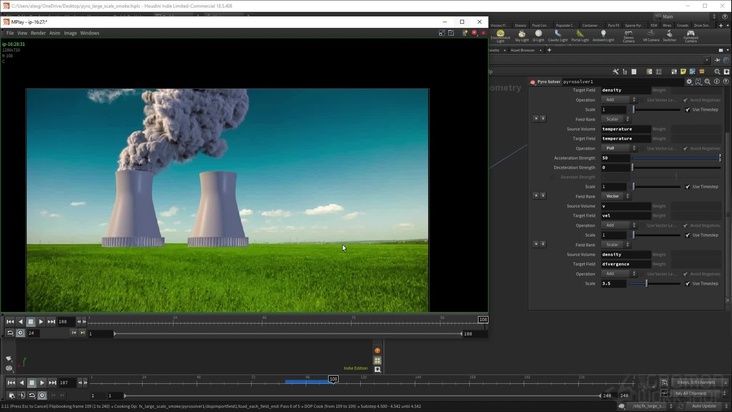Remove the temperature field entry with x button
This screenshot has height=412, width=732.
(535, 119)
